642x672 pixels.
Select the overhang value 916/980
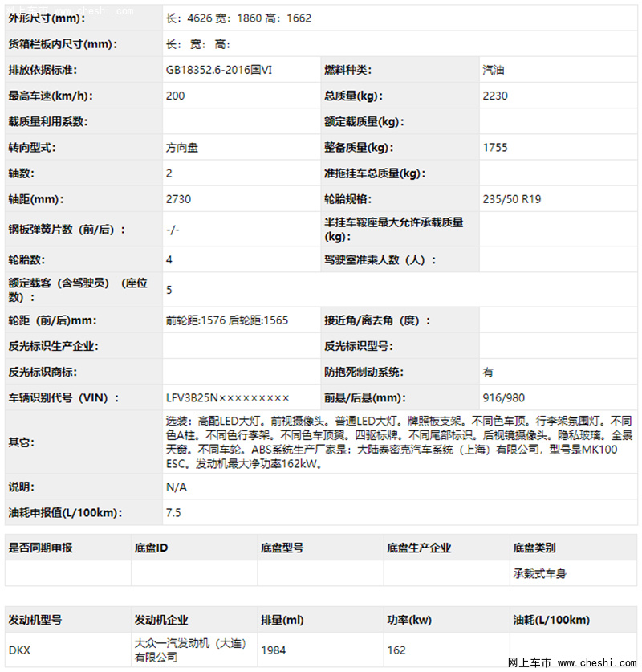(x=504, y=398)
